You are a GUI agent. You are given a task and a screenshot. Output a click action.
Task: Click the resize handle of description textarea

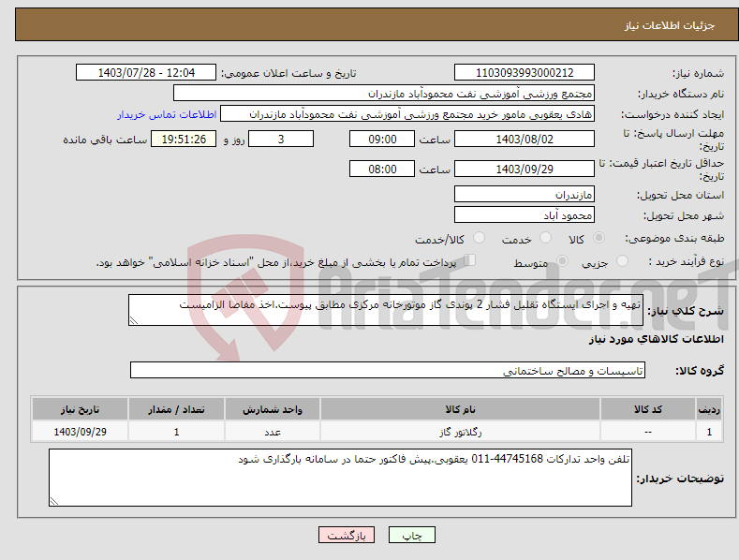134,320
